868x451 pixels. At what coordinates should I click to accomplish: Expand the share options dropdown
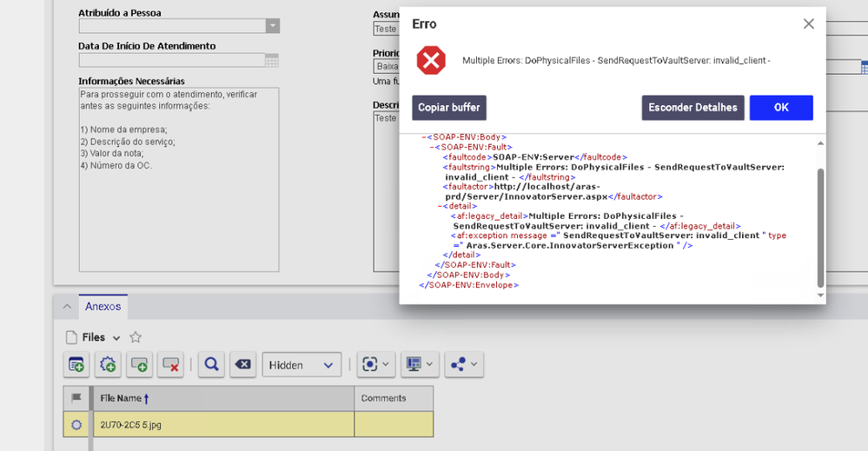(464, 366)
